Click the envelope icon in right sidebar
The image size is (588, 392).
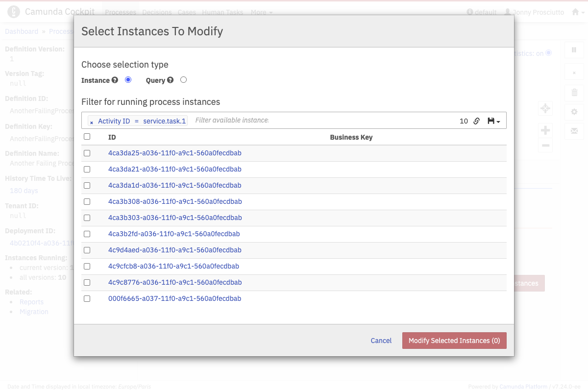(574, 131)
